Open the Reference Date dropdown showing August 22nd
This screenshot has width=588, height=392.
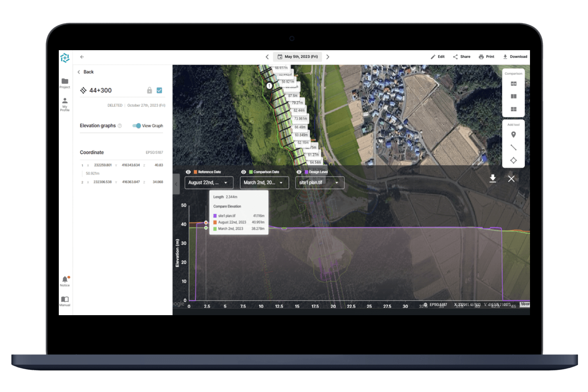pos(208,182)
